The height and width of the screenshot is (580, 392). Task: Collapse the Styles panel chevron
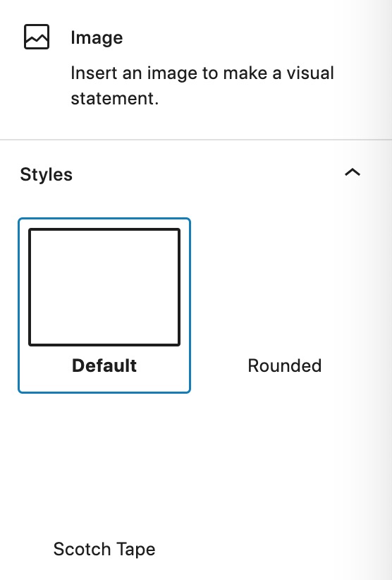coord(353,172)
